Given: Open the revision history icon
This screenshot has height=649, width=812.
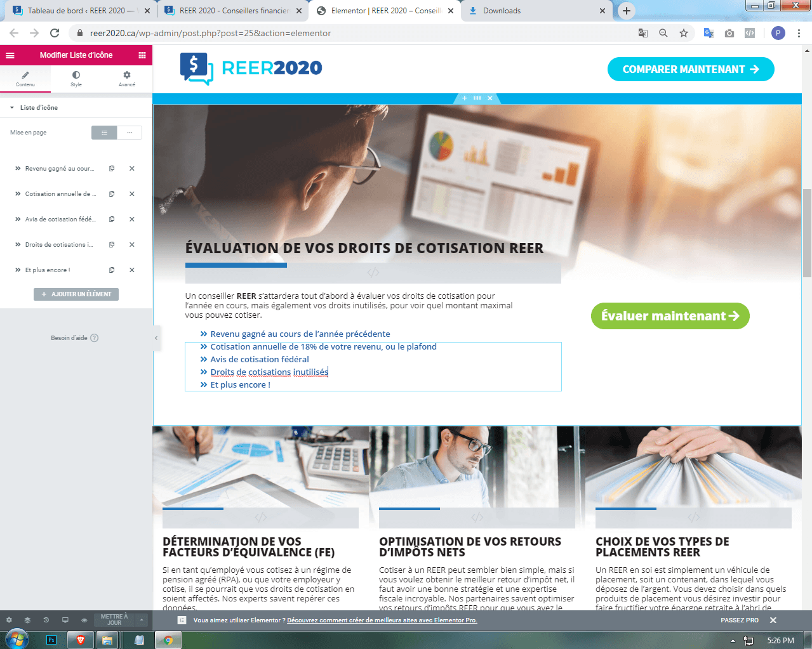Looking at the screenshot, I should pyautogui.click(x=46, y=620).
